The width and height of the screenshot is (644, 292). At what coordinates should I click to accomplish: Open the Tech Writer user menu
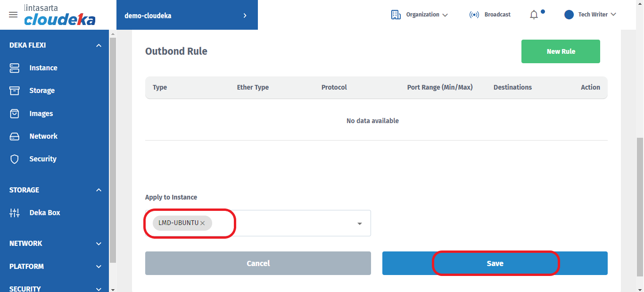point(591,15)
